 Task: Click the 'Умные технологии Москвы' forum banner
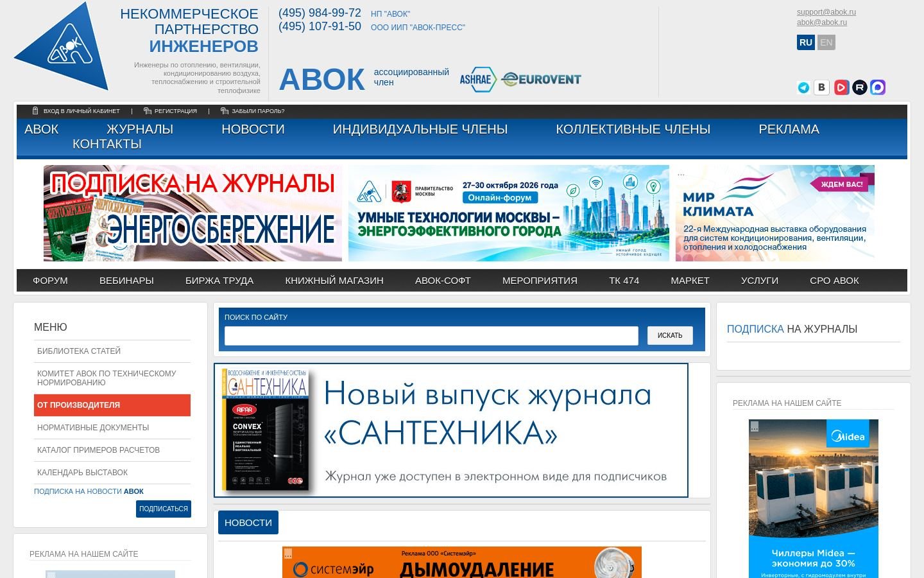[509, 213]
